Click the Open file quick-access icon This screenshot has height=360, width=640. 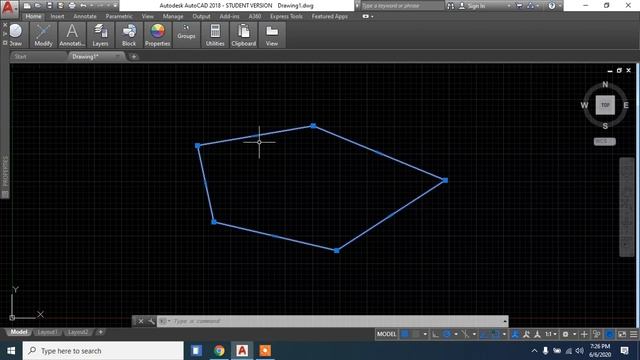pos(38,6)
